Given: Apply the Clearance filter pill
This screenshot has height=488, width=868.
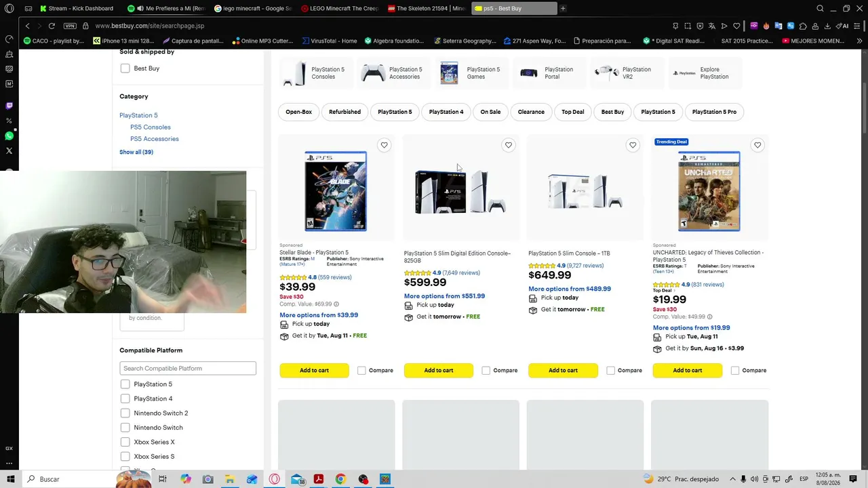Looking at the screenshot, I should click(531, 112).
